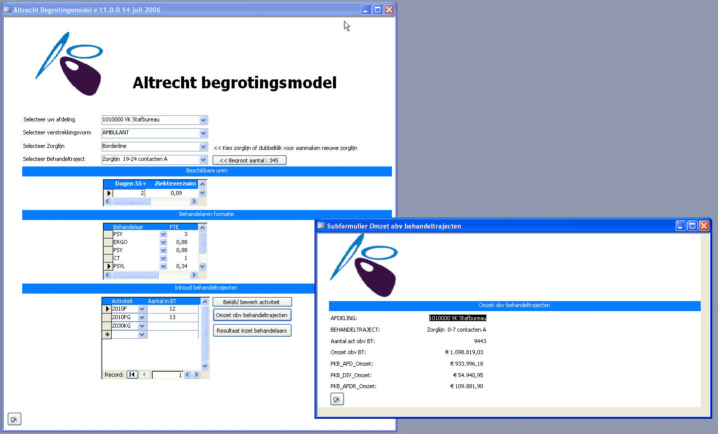Image resolution: width=718 pixels, height=434 pixels.
Task: Select the PKB_DIV_Omzet amount € 54.940,95
Action: [468, 375]
